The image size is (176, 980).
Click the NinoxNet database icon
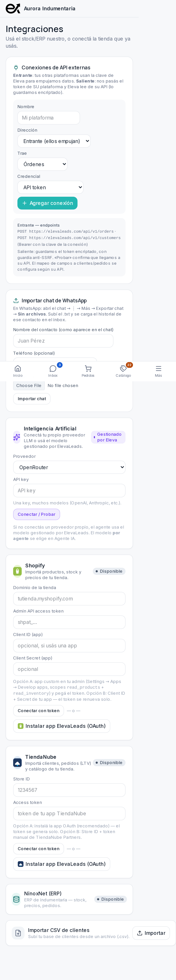(16, 899)
